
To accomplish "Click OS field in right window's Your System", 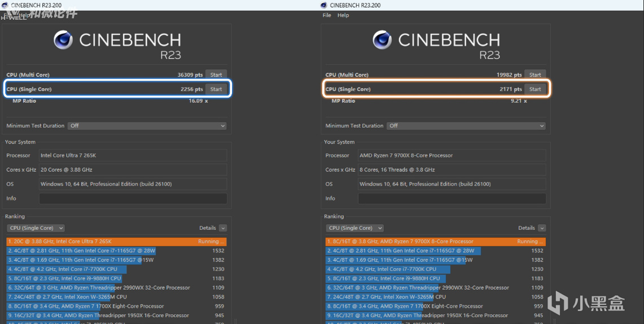I will click(452, 184).
